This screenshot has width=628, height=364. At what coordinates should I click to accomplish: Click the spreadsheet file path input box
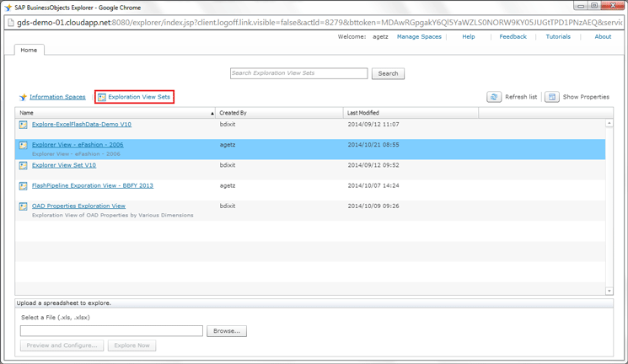pyautogui.click(x=111, y=331)
